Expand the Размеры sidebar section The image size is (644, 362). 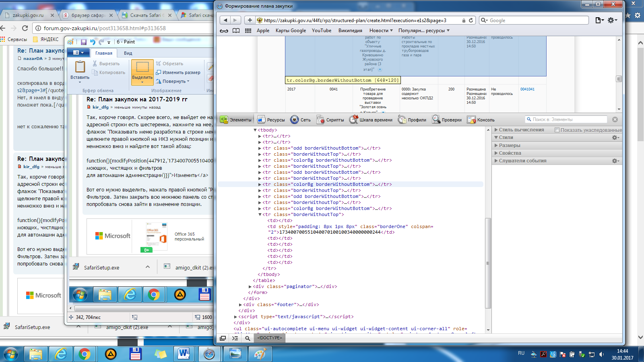click(x=509, y=146)
